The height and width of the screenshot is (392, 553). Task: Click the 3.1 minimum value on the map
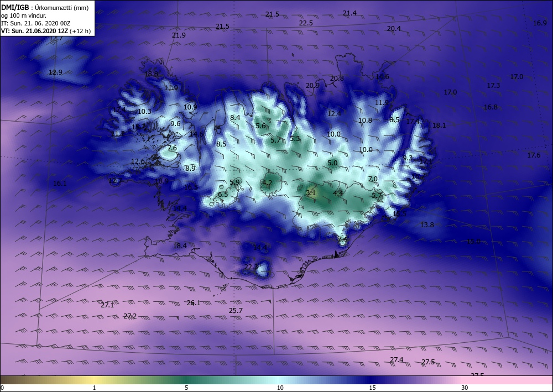[x=311, y=193]
